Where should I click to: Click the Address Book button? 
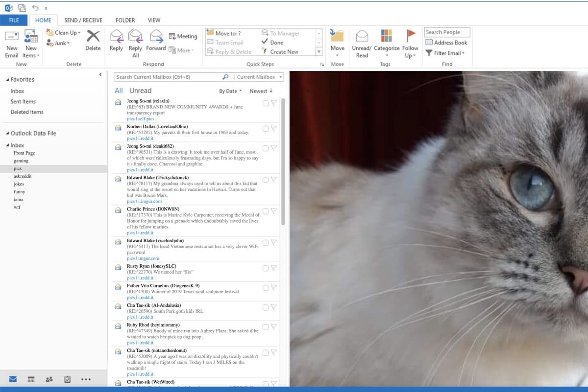pyautogui.click(x=446, y=43)
